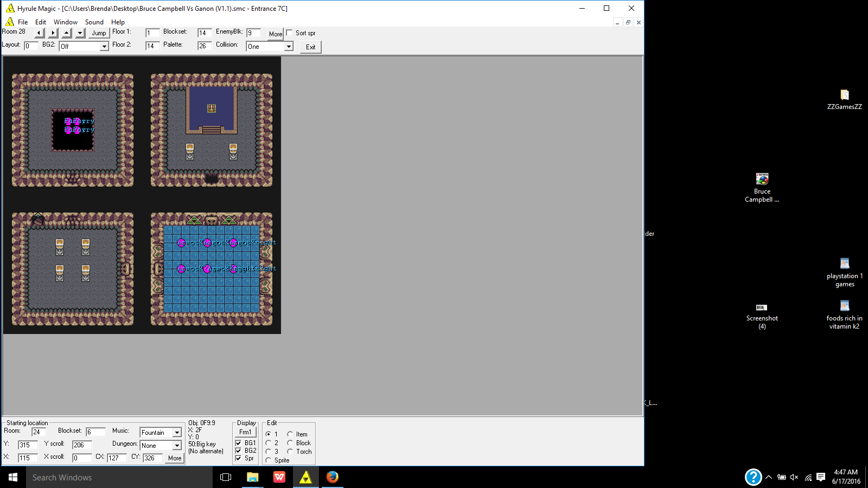Image resolution: width=868 pixels, height=488 pixels.
Task: Select foods rich in vitamin k2 file
Action: [x=844, y=315]
